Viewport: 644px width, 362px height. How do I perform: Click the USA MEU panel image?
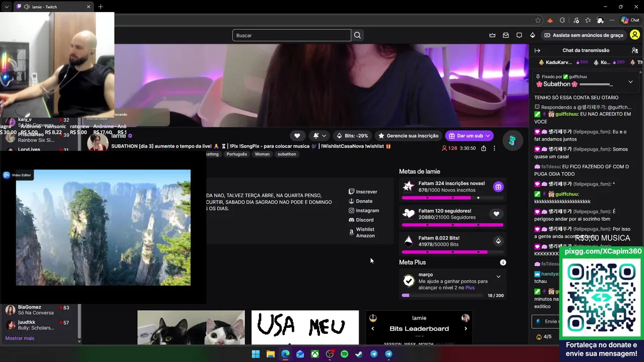[305, 327]
